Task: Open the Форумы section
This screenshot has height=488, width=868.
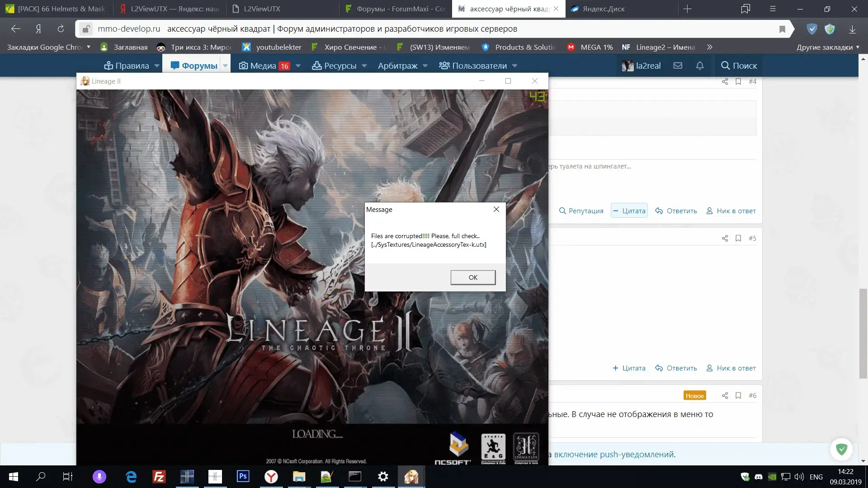Action: 194,66
